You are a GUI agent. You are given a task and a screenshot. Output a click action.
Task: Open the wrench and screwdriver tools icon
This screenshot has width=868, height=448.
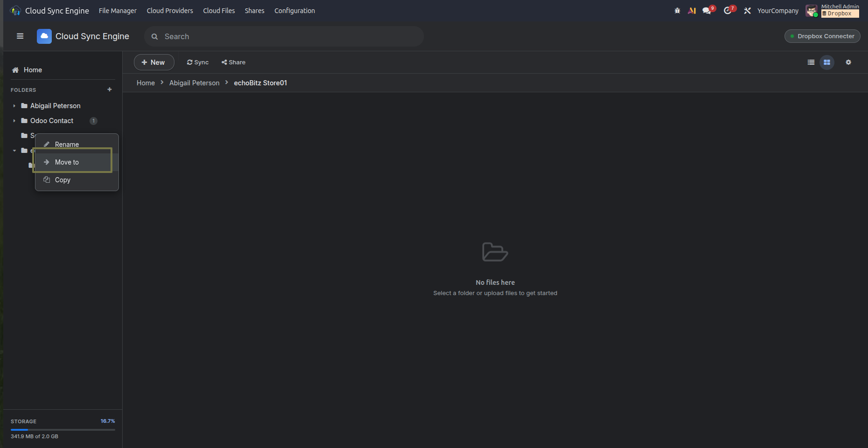pos(747,11)
